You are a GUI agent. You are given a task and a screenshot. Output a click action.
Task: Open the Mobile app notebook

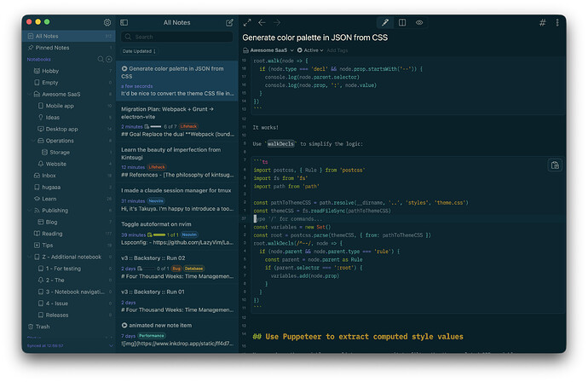[69, 106]
